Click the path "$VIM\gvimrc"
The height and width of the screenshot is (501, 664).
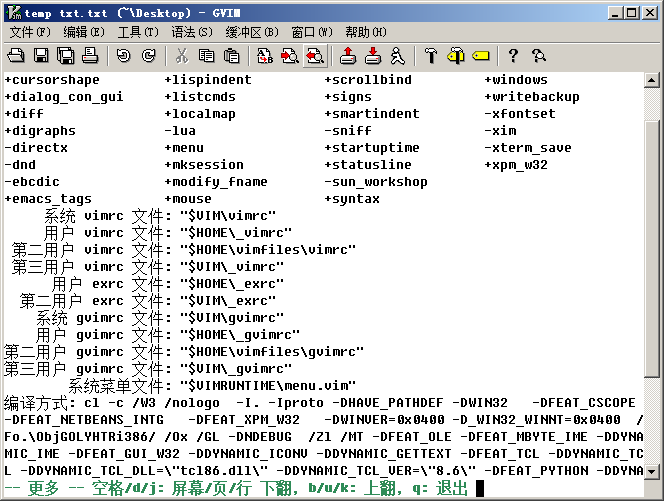point(232,318)
